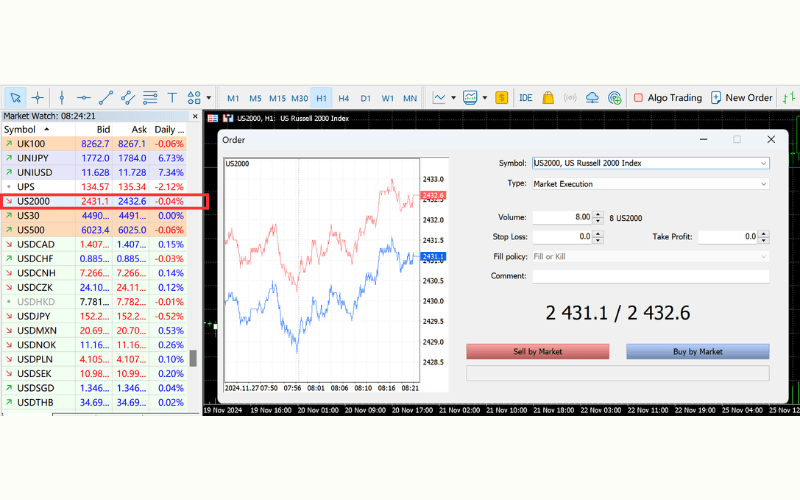Click the globe web icon
This screenshot has width=800, height=500.
pyautogui.click(x=615, y=97)
